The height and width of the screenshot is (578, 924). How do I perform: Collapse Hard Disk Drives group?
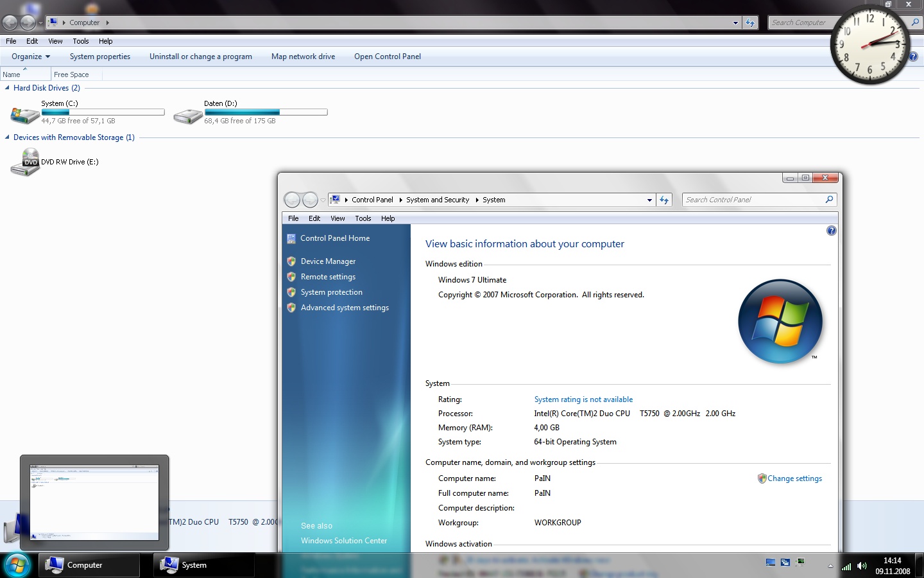tap(7, 88)
